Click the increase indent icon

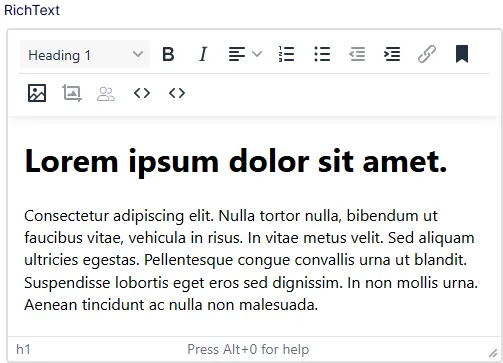392,54
